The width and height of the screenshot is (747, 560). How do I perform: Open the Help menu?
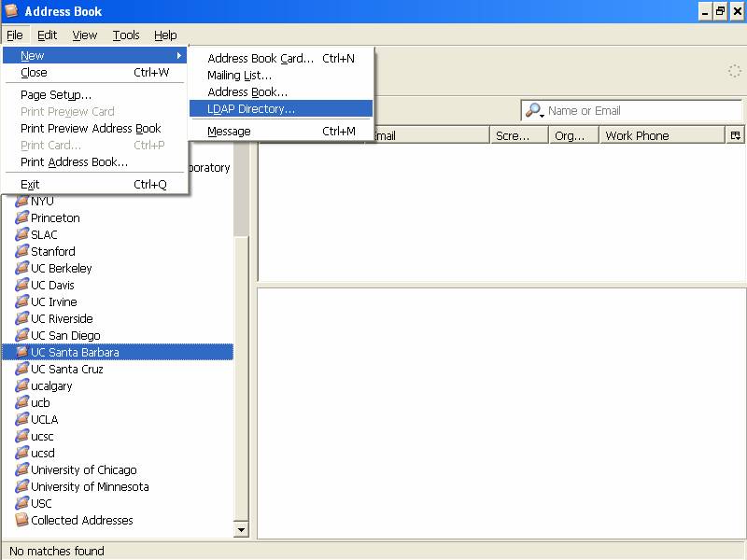coord(165,35)
